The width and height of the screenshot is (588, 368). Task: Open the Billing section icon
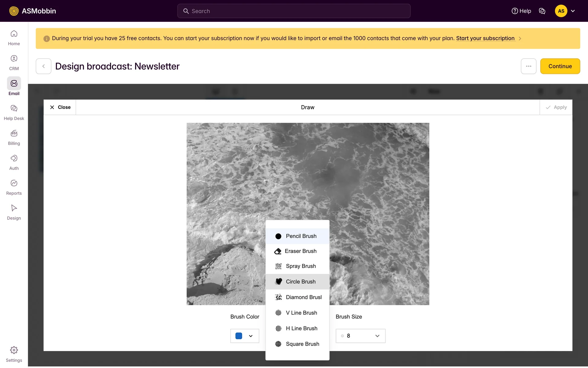[14, 133]
